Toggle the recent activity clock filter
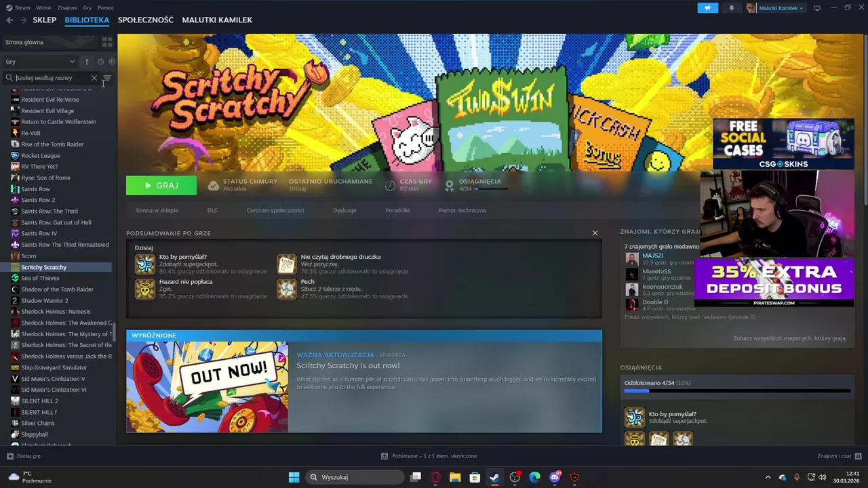Screen dimensions: 868x488 point(100,62)
